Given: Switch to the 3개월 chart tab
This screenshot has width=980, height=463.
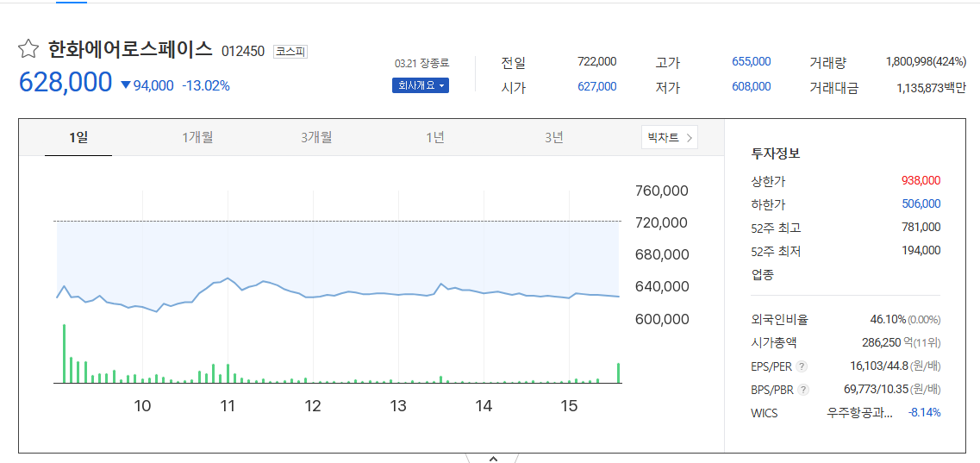Looking at the screenshot, I should coord(316,137).
